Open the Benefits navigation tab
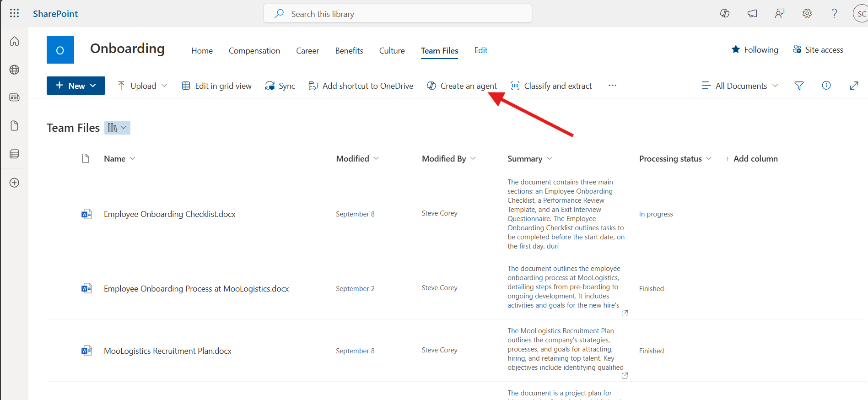The width and height of the screenshot is (868, 400). (349, 51)
